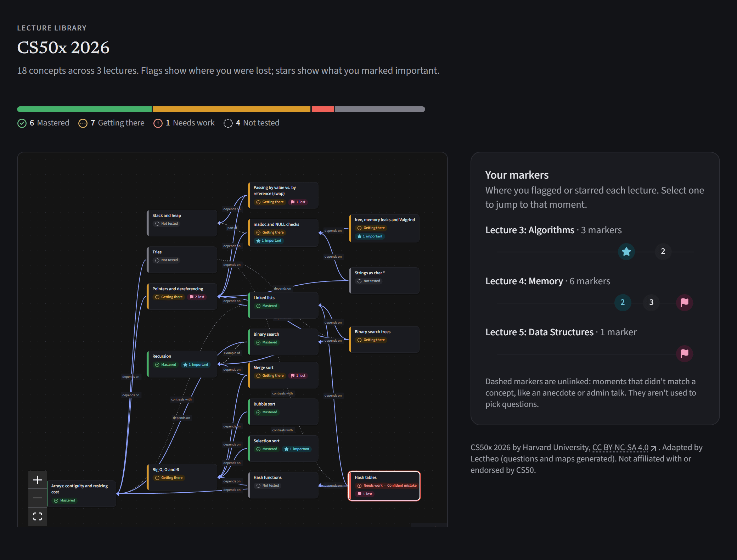The height and width of the screenshot is (560, 737).
Task: Select Pointers and dereferencing node
Action: (182, 296)
